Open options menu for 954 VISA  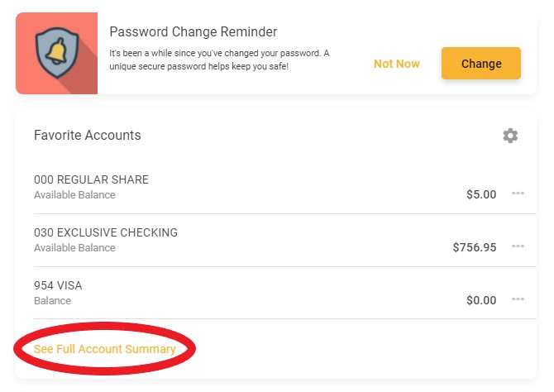[518, 299]
